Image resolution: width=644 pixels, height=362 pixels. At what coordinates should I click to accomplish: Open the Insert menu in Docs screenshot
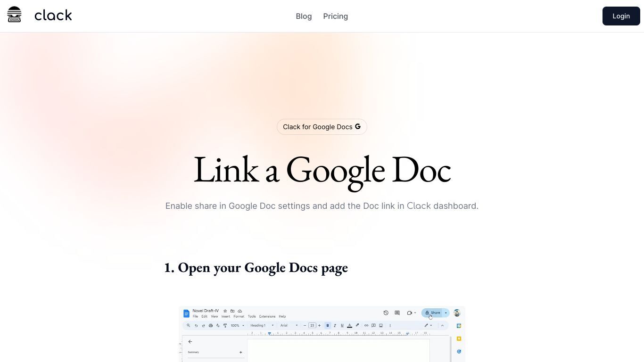tap(226, 316)
